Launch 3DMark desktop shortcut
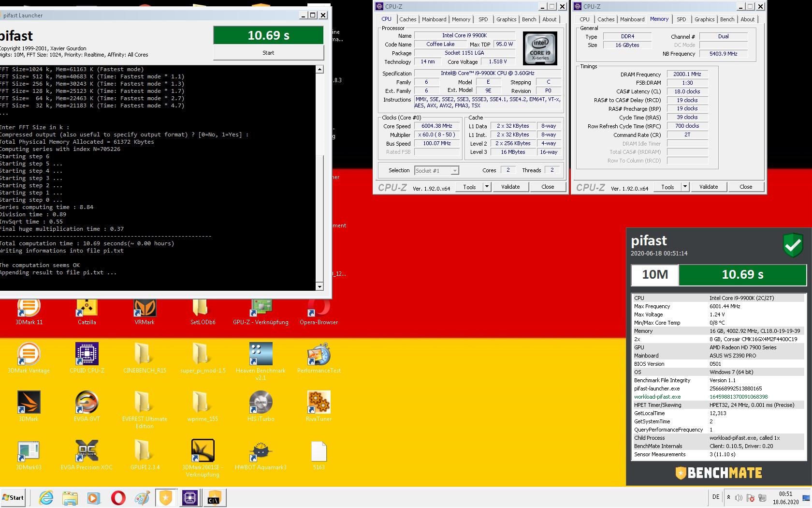This screenshot has height=508, width=812. 29,406
